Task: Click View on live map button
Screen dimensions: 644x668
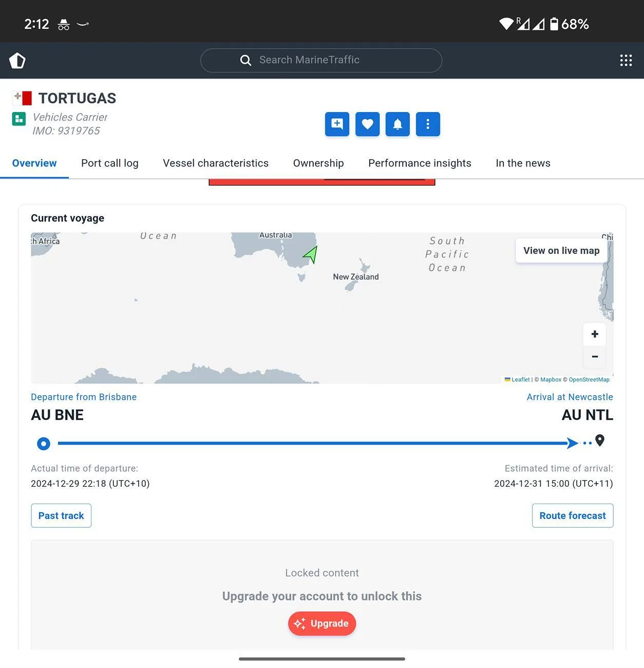Action: point(561,250)
